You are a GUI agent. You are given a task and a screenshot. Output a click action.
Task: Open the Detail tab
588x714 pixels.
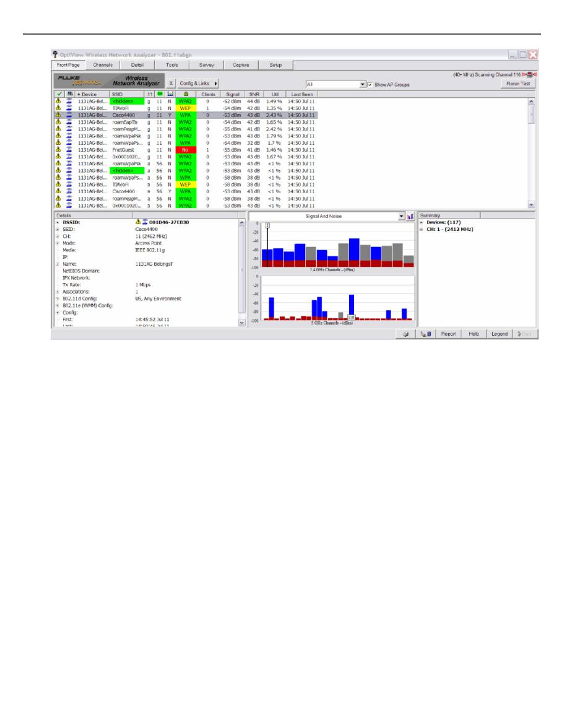coord(137,65)
